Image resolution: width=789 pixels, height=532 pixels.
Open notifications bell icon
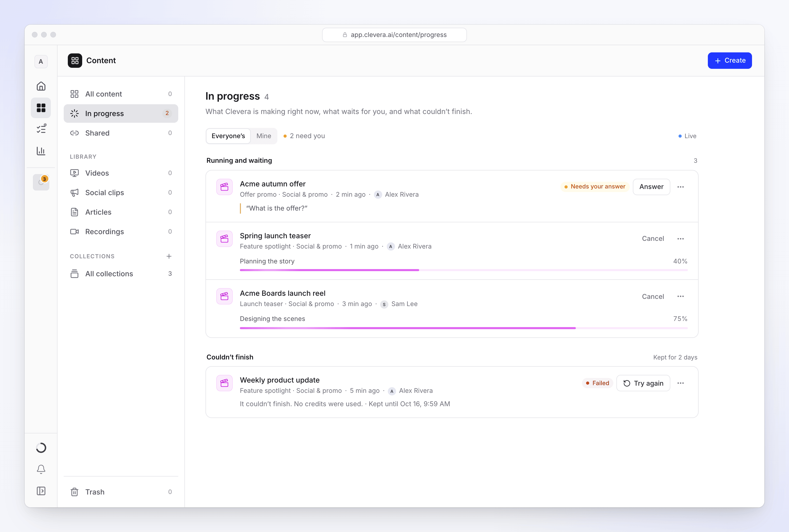point(41,469)
